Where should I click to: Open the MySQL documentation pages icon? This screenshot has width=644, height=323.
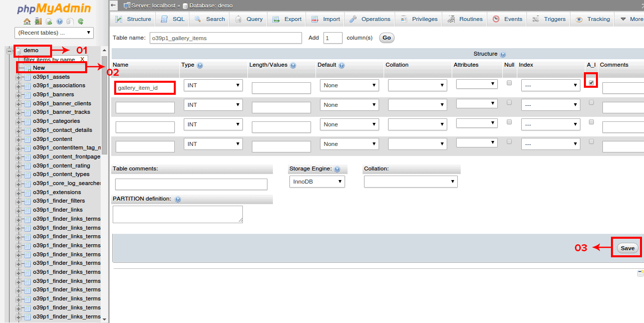(x=70, y=22)
